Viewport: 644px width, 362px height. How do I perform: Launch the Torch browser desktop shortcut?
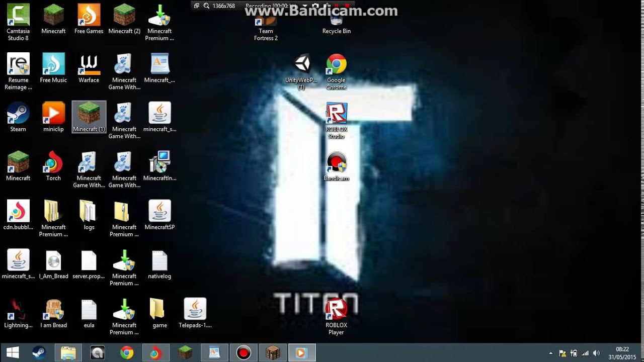click(53, 166)
